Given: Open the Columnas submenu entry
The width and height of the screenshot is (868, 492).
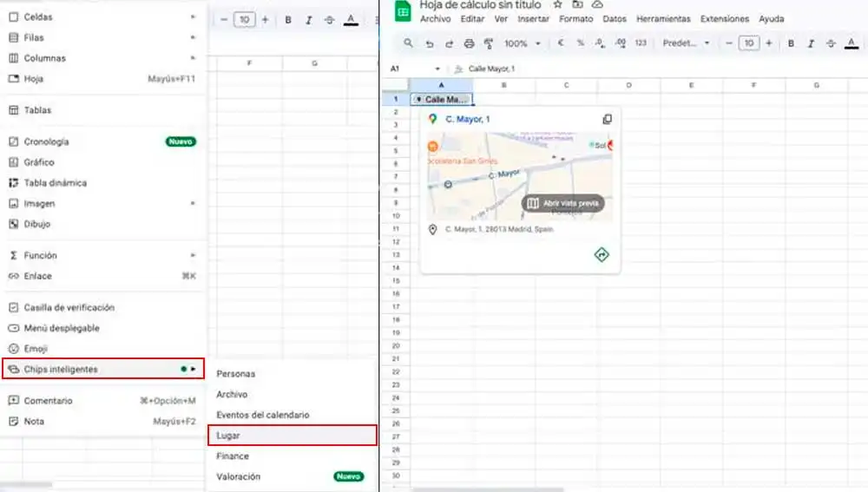Looking at the screenshot, I should [x=102, y=58].
